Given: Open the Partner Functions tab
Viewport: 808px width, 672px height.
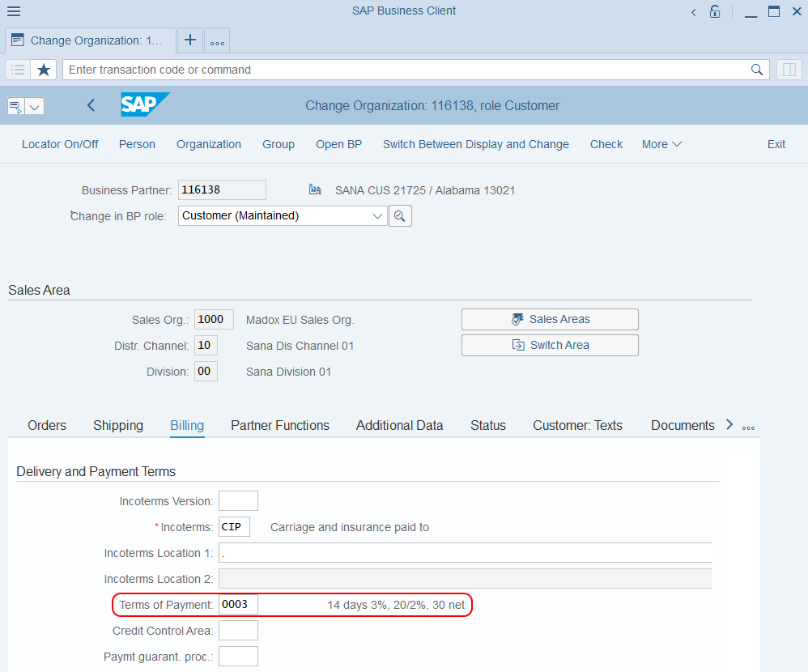Looking at the screenshot, I should click(x=280, y=426).
